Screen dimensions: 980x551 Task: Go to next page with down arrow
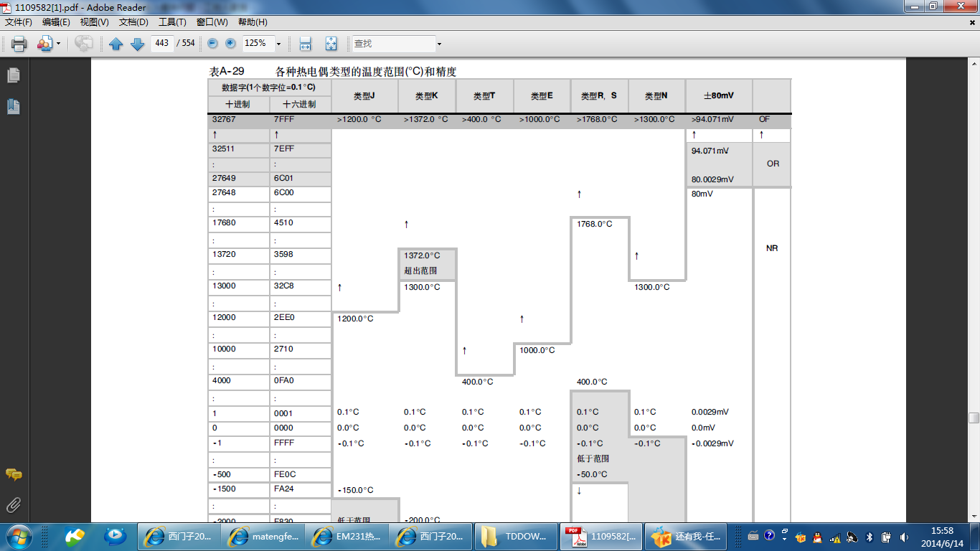tap(137, 44)
